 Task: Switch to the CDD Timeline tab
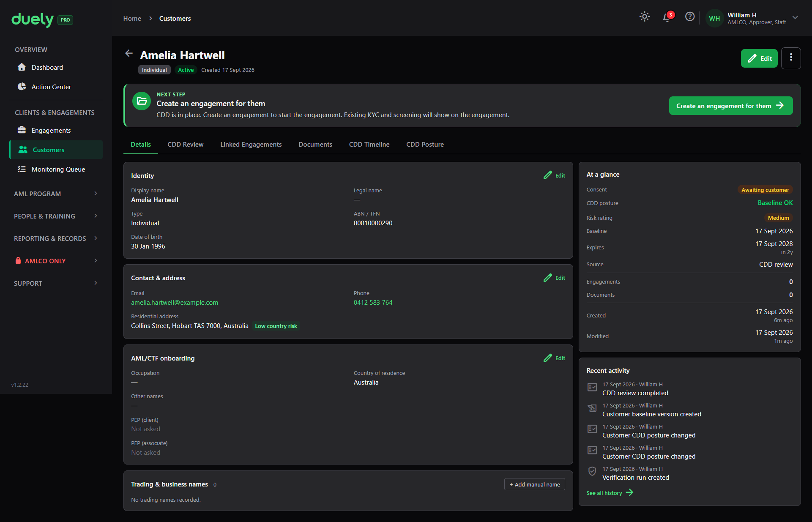[369, 145]
